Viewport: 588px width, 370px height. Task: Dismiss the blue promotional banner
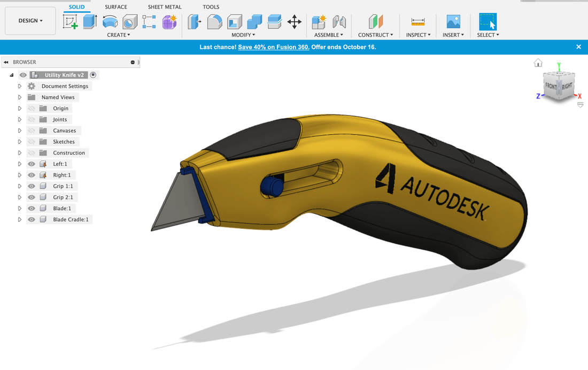click(x=578, y=47)
